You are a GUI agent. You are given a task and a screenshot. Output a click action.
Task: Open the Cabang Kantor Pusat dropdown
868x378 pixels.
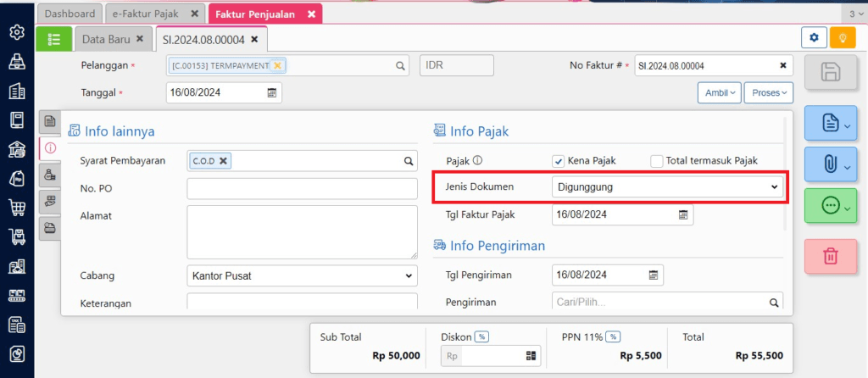click(x=303, y=275)
